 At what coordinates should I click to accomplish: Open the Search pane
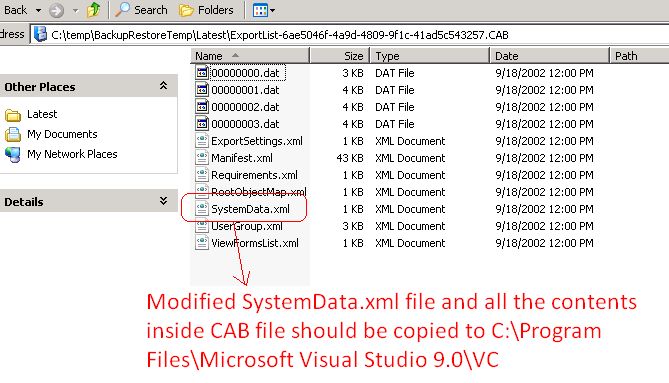coord(141,10)
